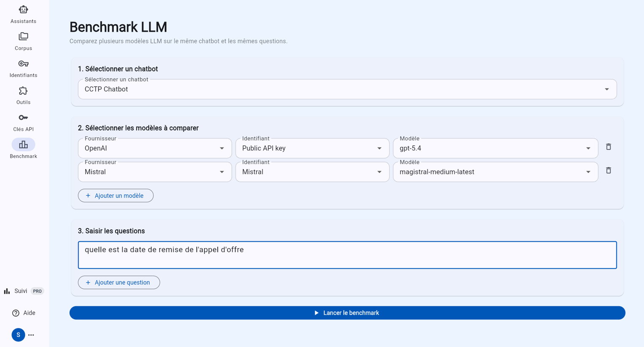644x347 pixels.
Task: Click heading 1. Sélectionner un chatbot
Action: click(x=118, y=69)
